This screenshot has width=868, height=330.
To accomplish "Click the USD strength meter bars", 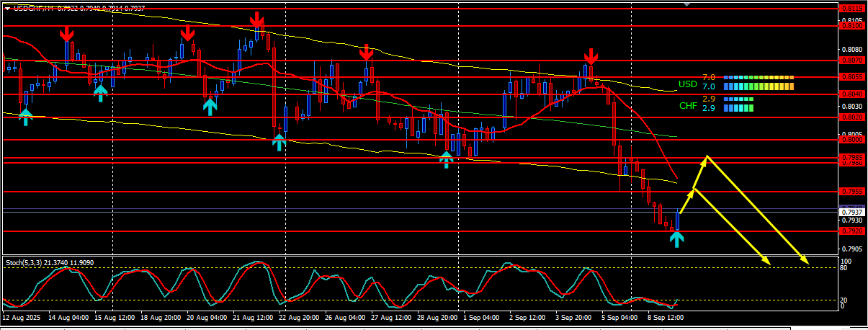I will pyautogui.click(x=759, y=82).
